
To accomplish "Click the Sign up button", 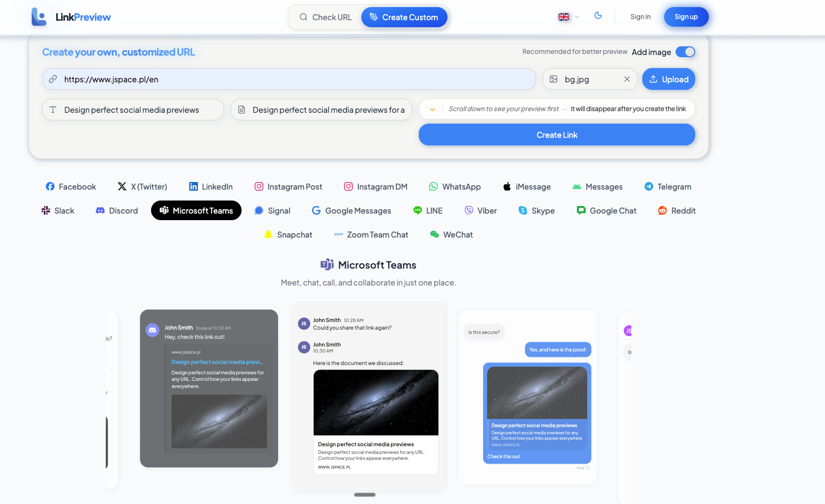I will 686,16.
